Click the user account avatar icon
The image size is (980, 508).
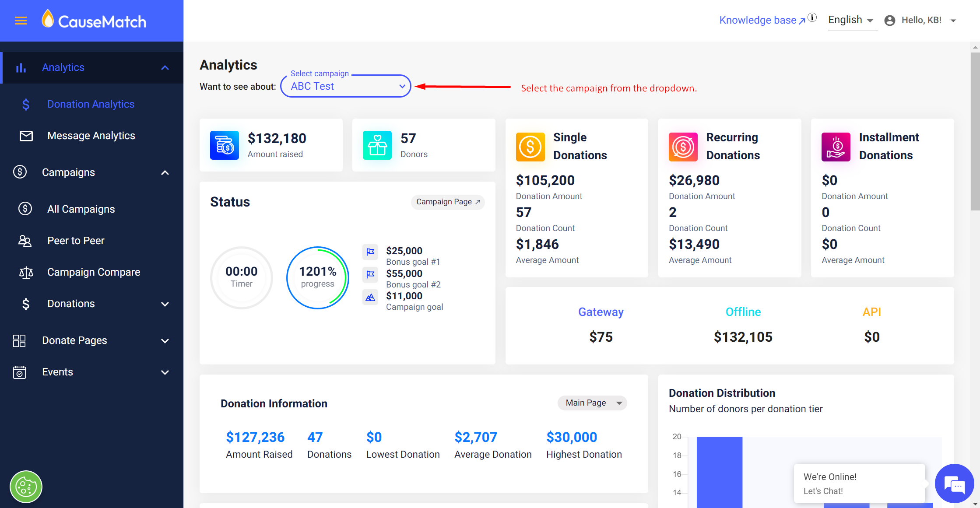pos(890,21)
